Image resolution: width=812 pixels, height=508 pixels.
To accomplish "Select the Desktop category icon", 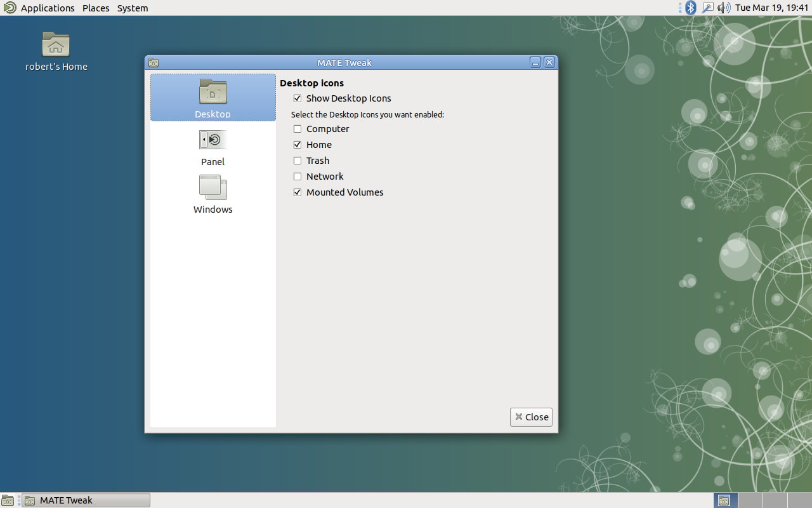I will (x=213, y=98).
